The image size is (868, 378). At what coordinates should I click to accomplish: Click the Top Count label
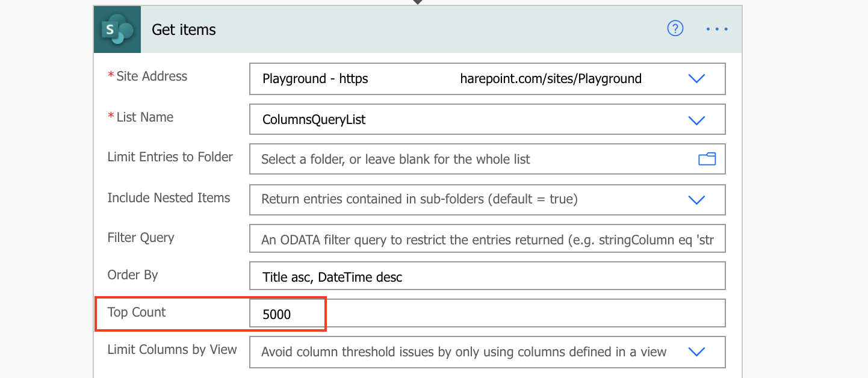pos(137,312)
